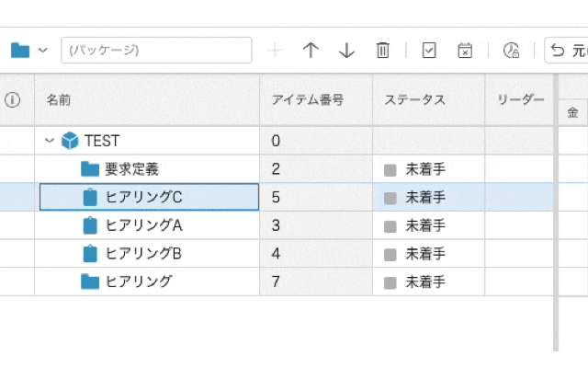Click item number 3 of ヒアリングA

pos(276,225)
